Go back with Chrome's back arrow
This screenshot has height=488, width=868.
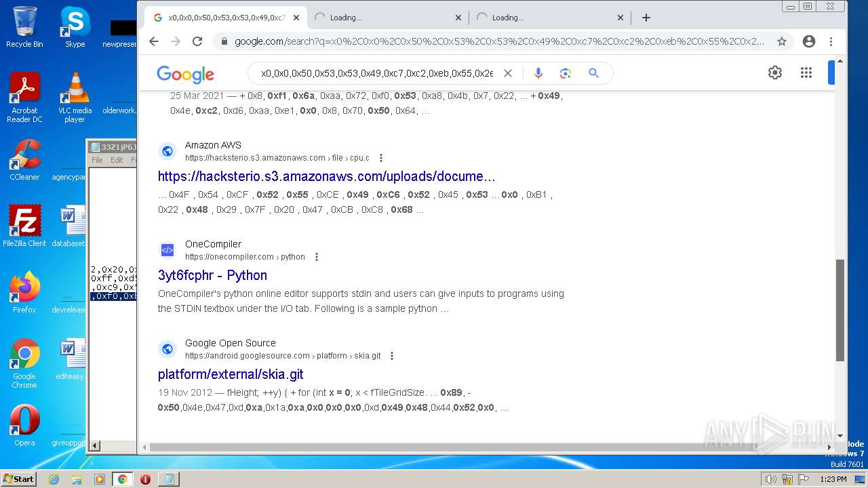click(154, 41)
